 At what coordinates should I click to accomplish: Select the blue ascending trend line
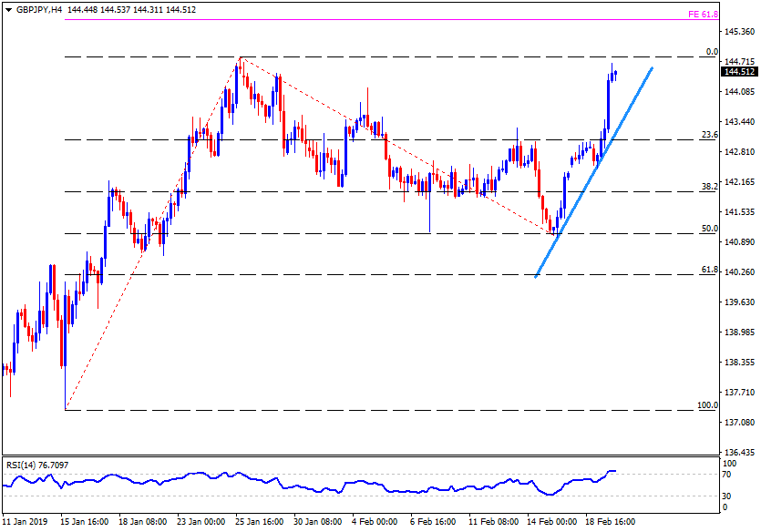pyautogui.click(x=592, y=171)
